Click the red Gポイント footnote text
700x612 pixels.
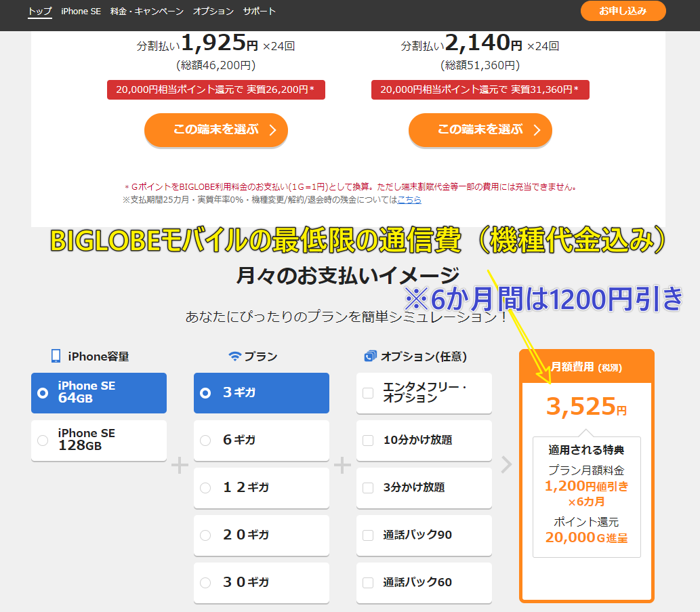(x=350, y=186)
